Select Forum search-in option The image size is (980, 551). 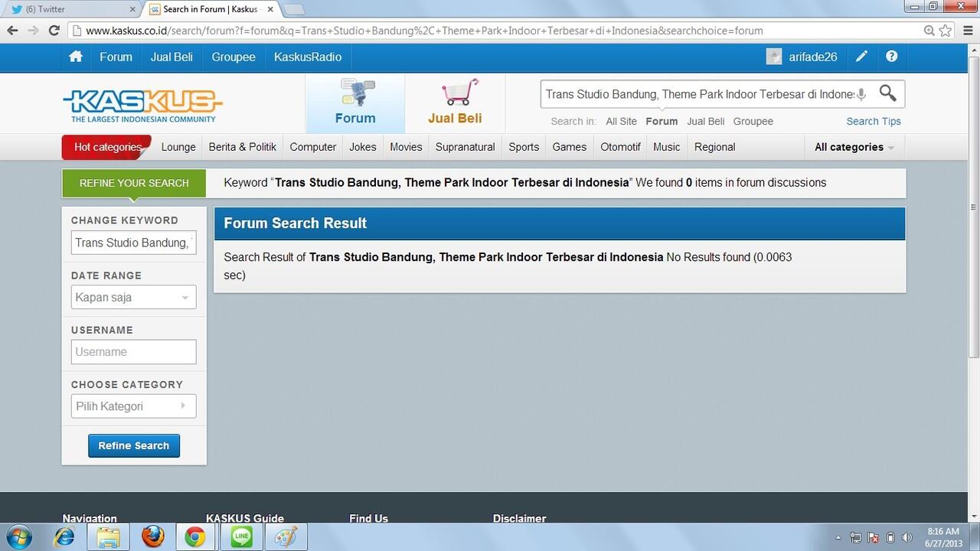click(661, 121)
